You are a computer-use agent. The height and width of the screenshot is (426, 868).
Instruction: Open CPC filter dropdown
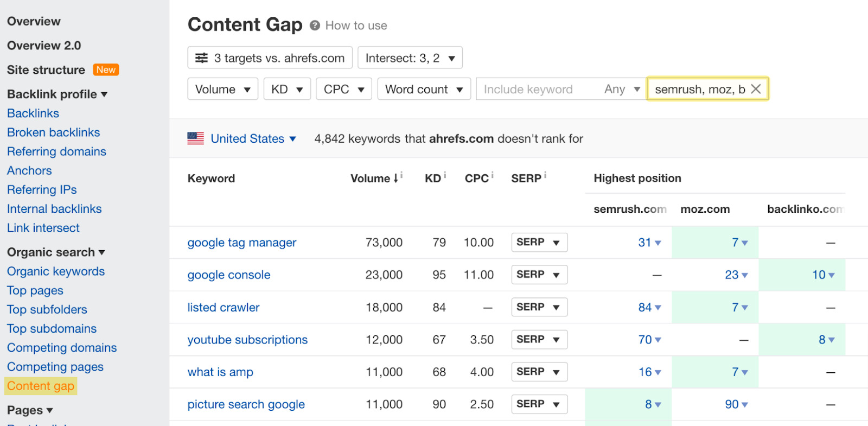point(344,89)
